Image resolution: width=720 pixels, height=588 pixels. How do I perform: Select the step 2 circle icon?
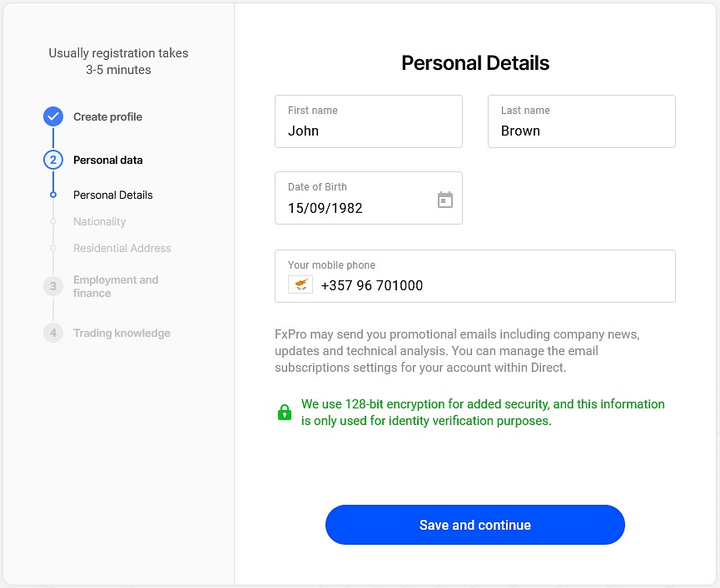pos(53,160)
